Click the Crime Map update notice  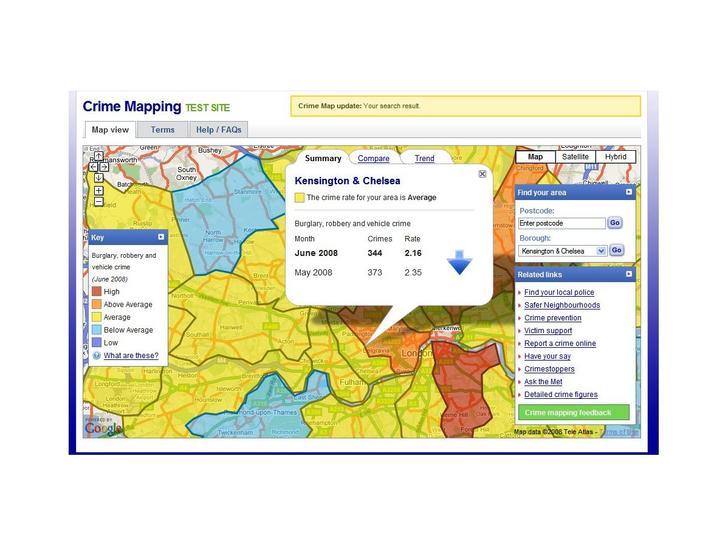466,106
